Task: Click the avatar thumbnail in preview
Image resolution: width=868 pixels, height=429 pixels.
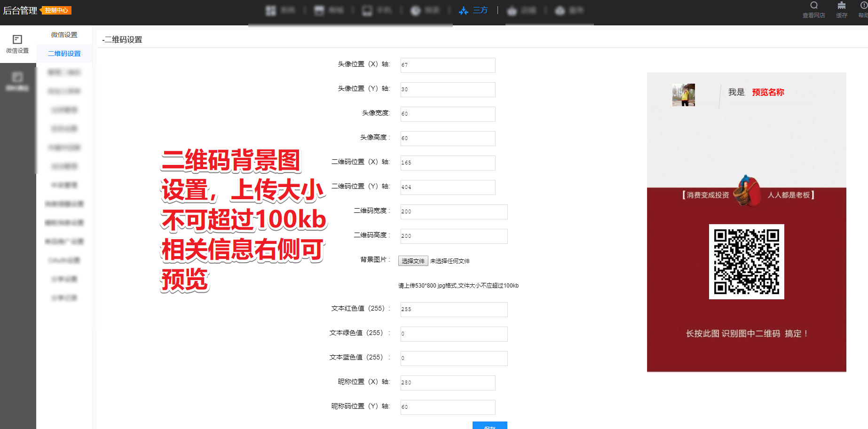Action: [x=684, y=95]
